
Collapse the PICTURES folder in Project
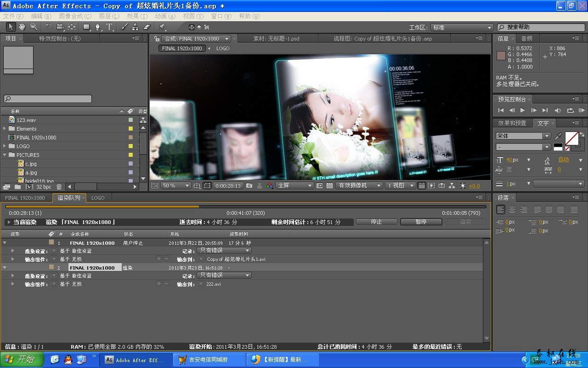(5, 155)
